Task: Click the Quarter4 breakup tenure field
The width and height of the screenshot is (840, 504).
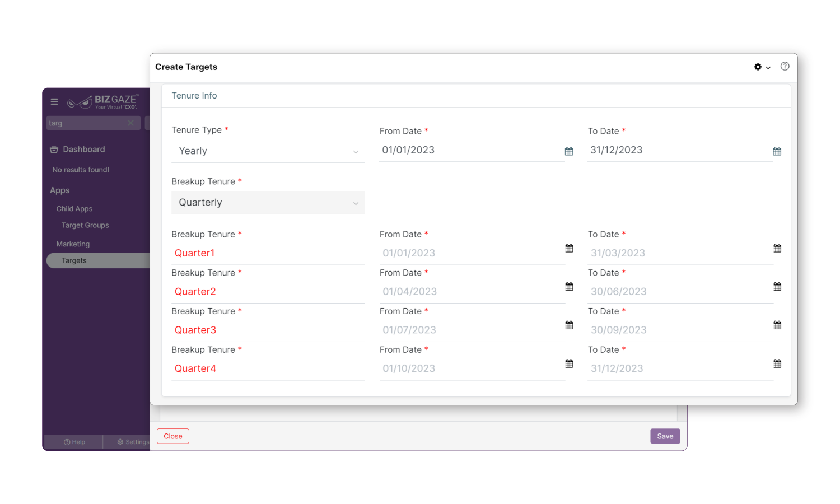Action: tap(268, 368)
